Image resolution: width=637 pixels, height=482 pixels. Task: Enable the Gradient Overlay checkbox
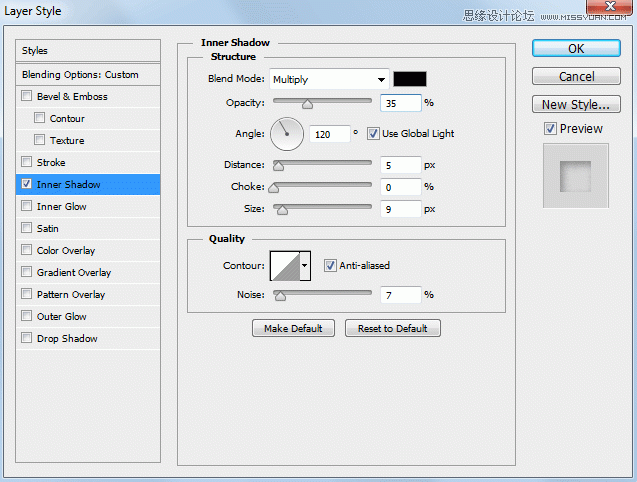26,271
